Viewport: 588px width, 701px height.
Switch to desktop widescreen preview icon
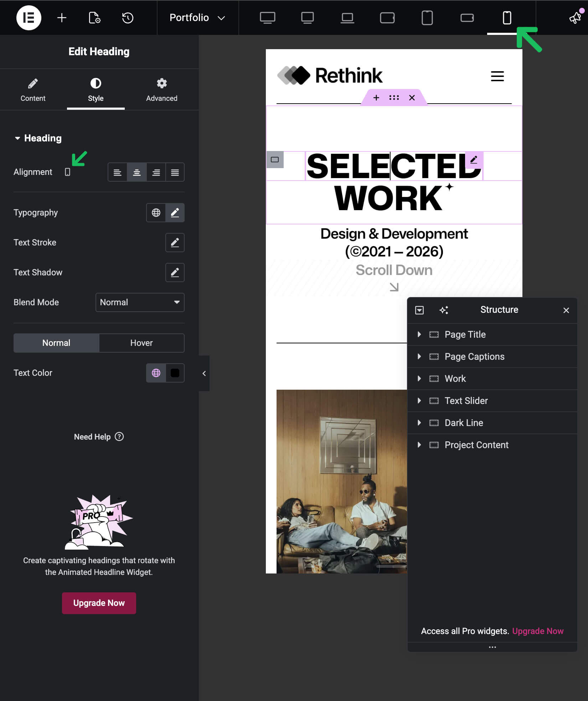tap(267, 18)
